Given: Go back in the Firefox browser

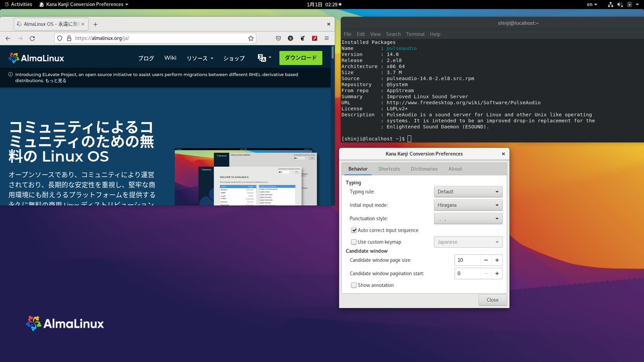Looking at the screenshot, I should (x=8, y=39).
